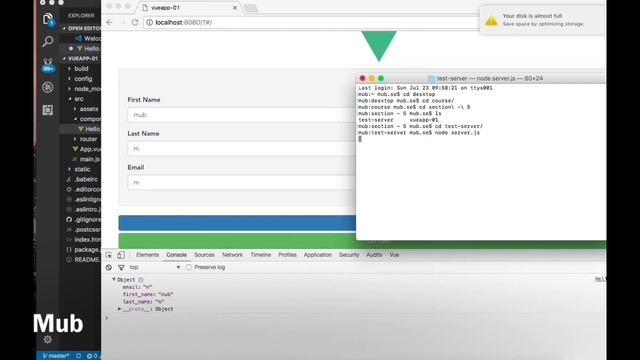Switch to the Application tab
The image size is (640, 360).
tap(318, 255)
